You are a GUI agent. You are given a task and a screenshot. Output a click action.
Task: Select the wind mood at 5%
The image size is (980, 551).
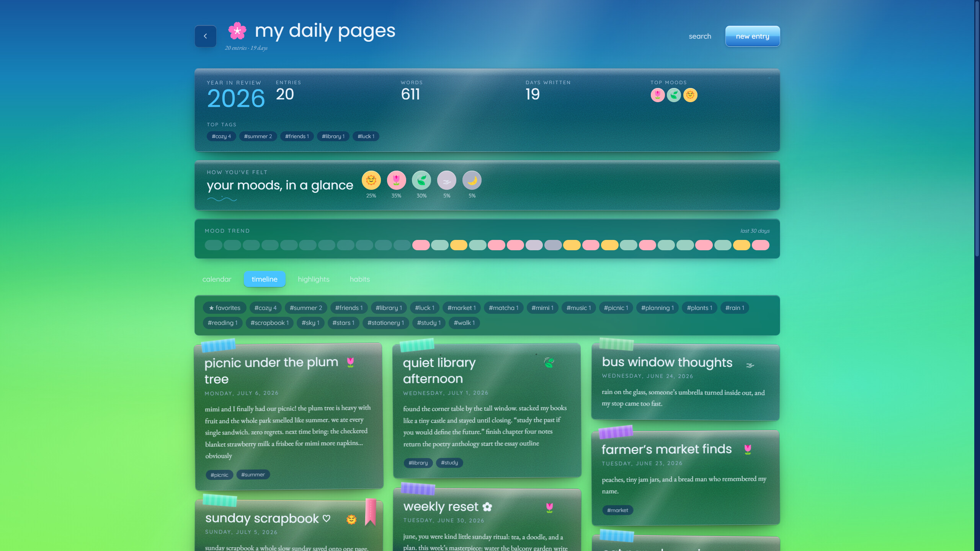(x=447, y=180)
